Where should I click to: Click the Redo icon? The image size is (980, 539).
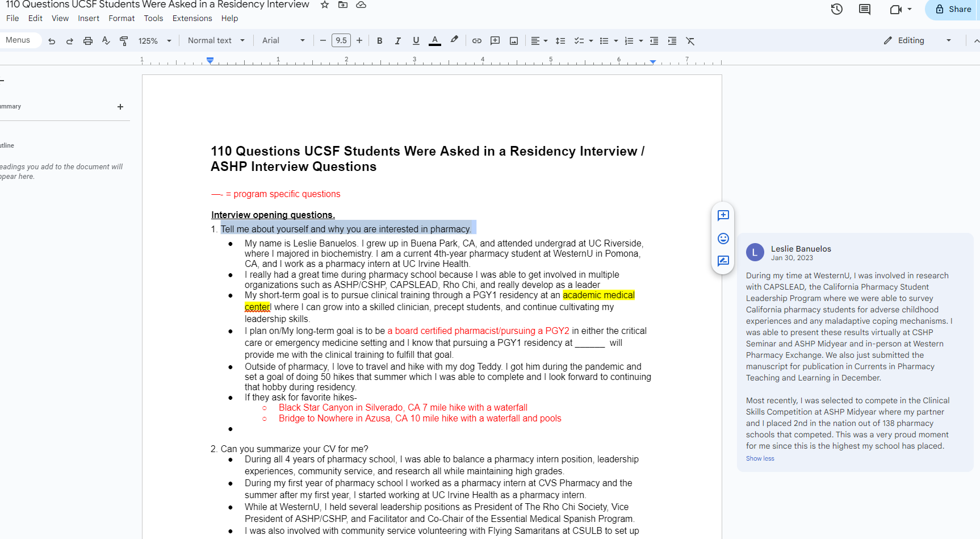click(70, 41)
